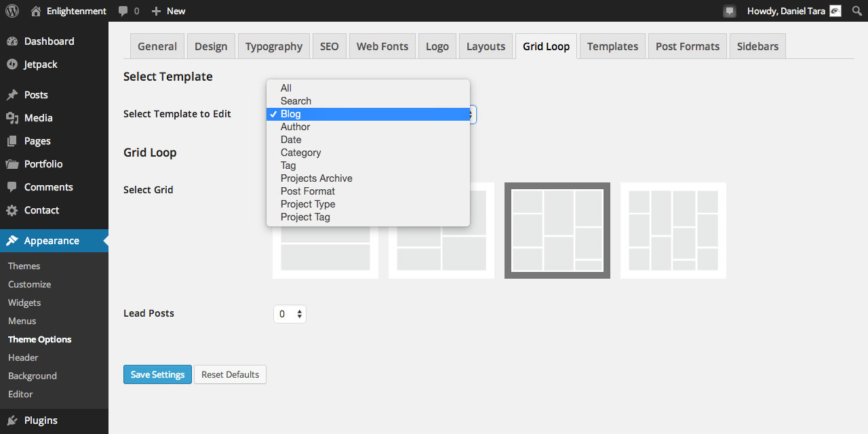Switch to the Typography tab
The width and height of the screenshot is (868, 434).
(274, 46)
